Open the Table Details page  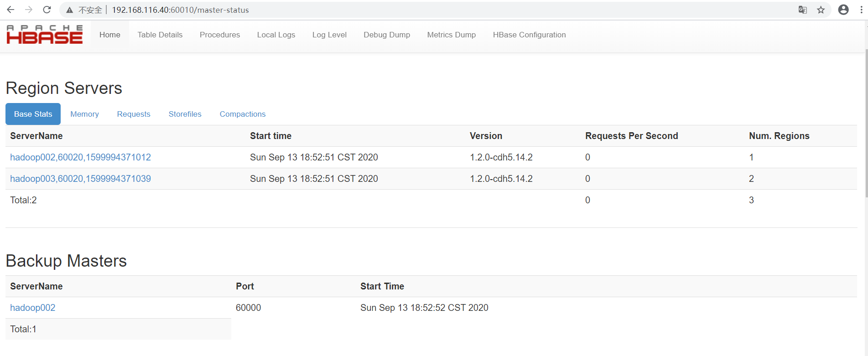point(160,35)
